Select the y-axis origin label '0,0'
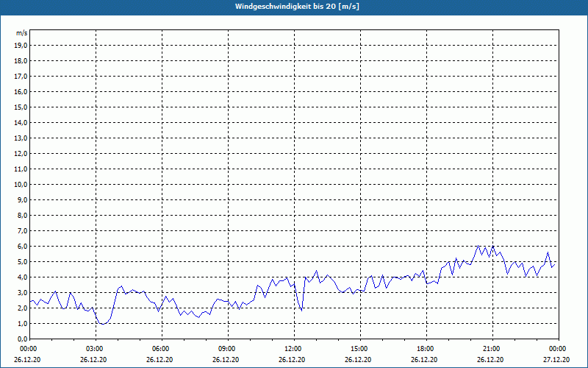 22,339
